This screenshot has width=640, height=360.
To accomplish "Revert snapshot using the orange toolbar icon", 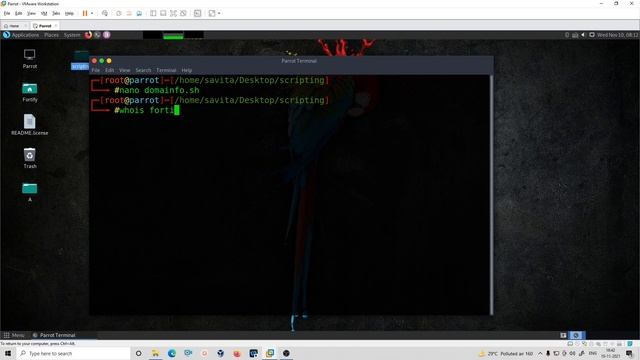I will [129, 13].
